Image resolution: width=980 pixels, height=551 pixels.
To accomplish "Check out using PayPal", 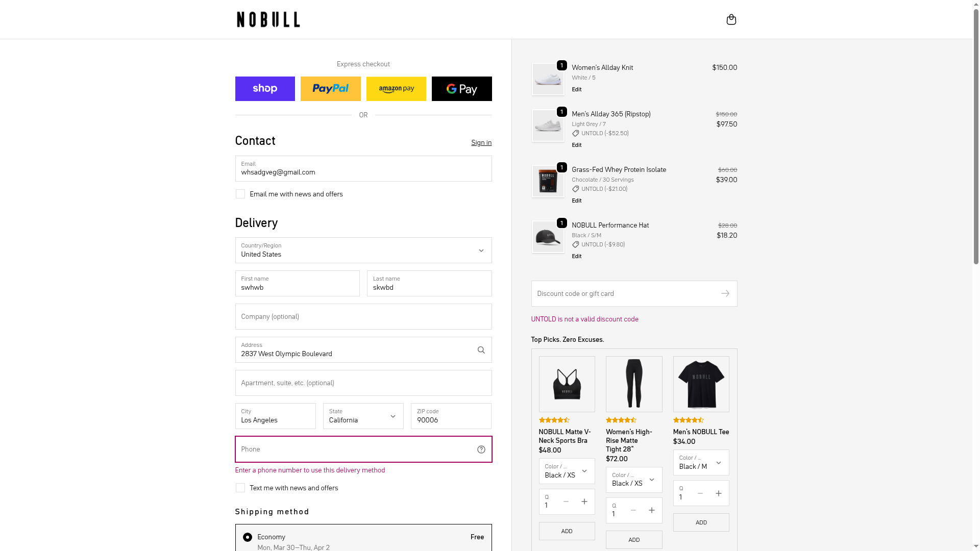I will point(330,89).
